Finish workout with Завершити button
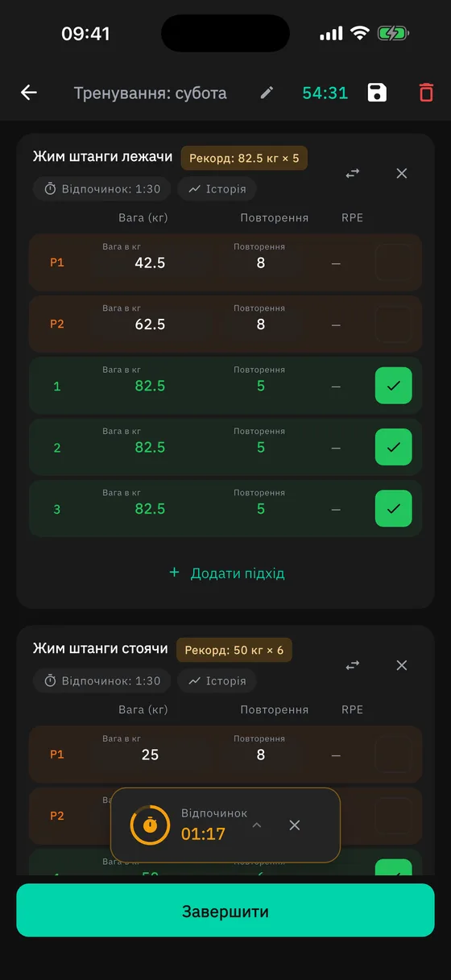 click(225, 911)
